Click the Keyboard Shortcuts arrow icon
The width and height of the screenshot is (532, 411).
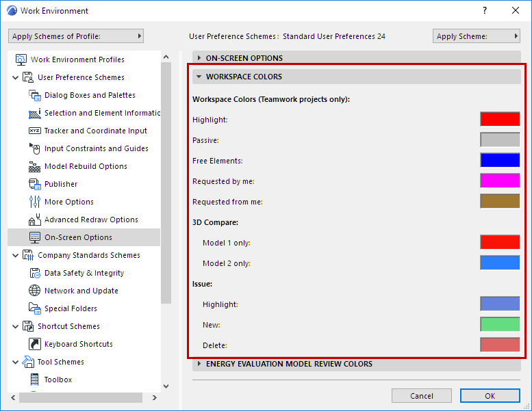click(x=35, y=344)
